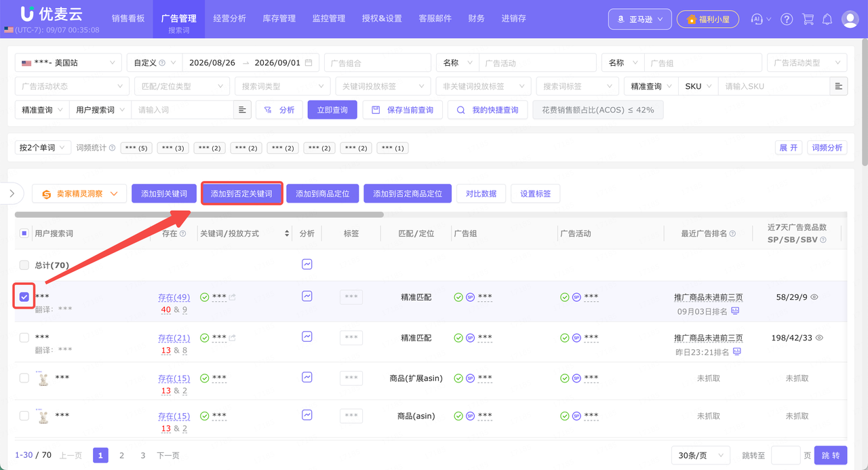
Task: Expand the left sidebar arrow
Action: click(12, 193)
